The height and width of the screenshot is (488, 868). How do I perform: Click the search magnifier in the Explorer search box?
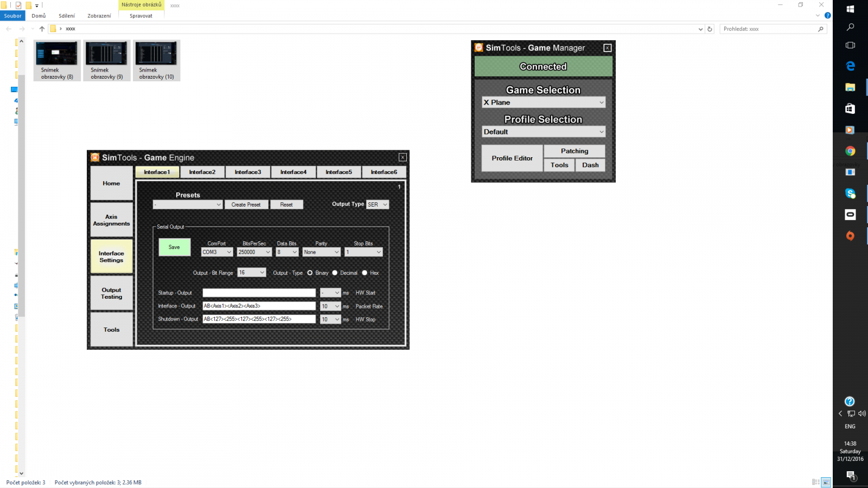821,29
